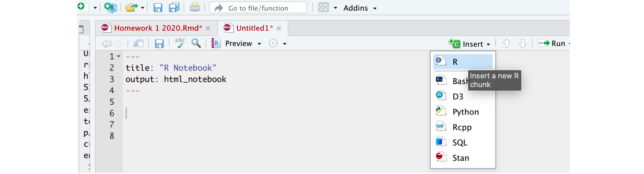This screenshot has width=644, height=174.
Task: Open find and replace magnifier
Action: (x=196, y=43)
